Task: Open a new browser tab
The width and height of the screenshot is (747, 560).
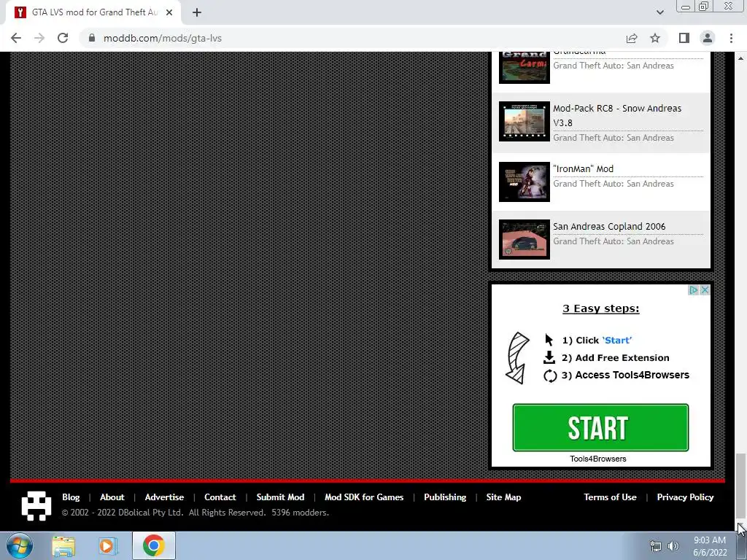Action: (x=197, y=12)
